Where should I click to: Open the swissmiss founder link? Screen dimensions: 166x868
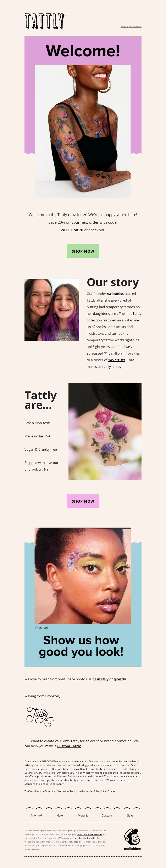click(x=115, y=293)
